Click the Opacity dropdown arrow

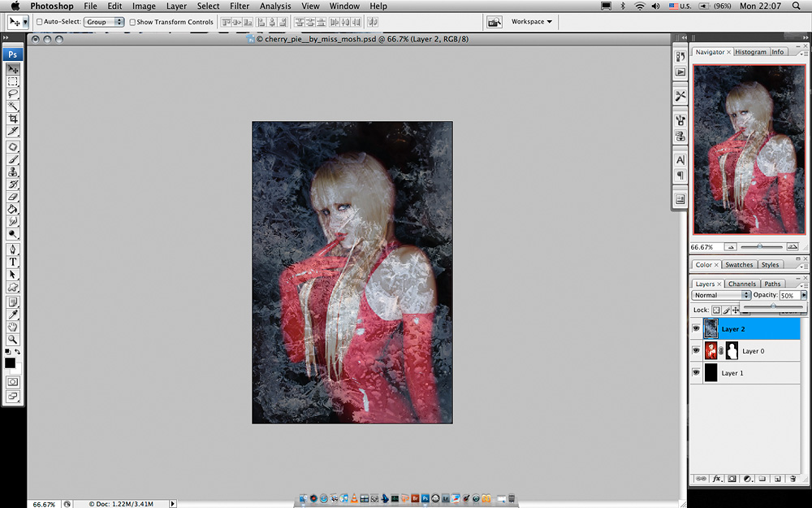804,295
